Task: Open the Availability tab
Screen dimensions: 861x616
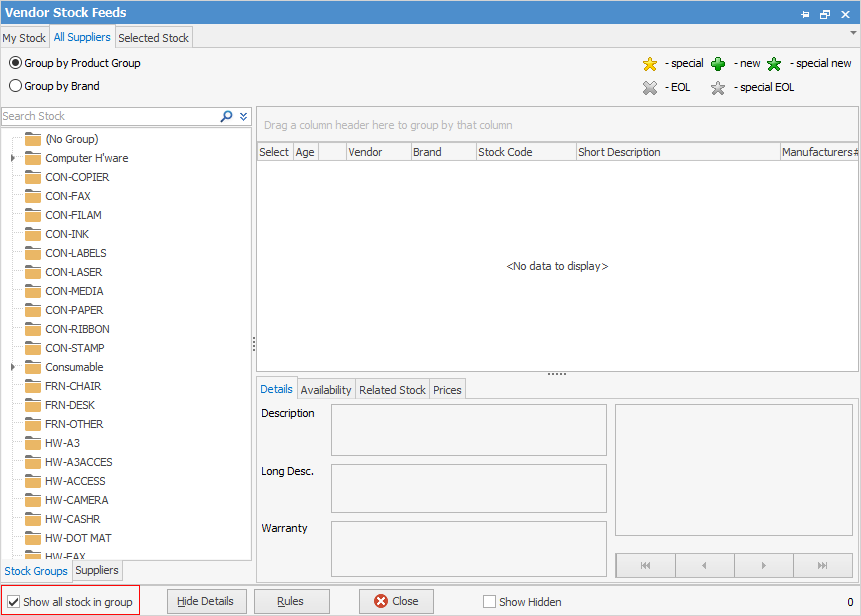Action: click(326, 390)
